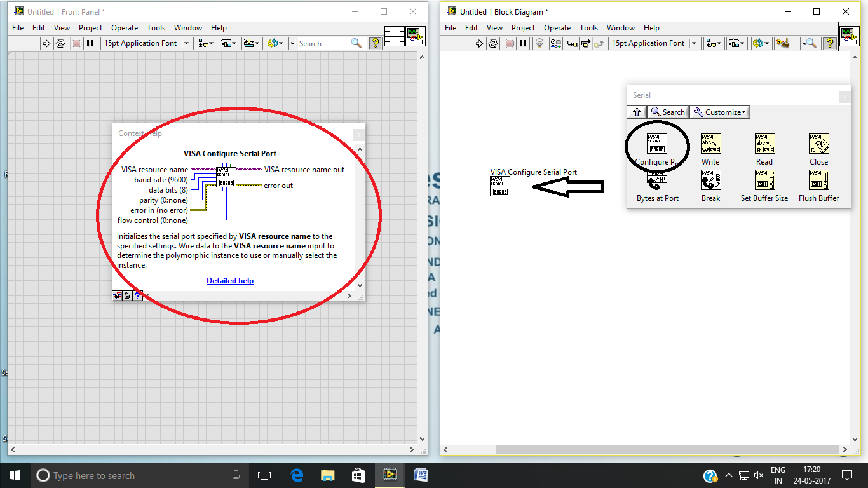The width and height of the screenshot is (868, 488).
Task: Click Run Continuously in Front Panel toolbar
Action: point(60,43)
